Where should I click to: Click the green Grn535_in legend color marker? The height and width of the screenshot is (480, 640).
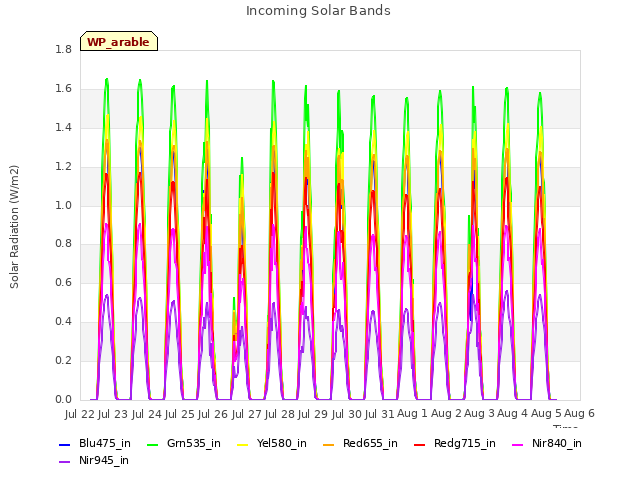point(152,444)
